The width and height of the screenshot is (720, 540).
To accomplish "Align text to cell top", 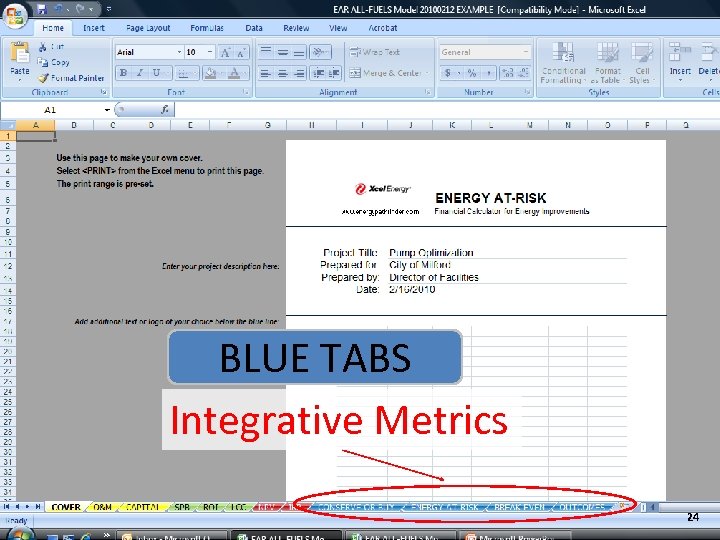I will (x=266, y=52).
